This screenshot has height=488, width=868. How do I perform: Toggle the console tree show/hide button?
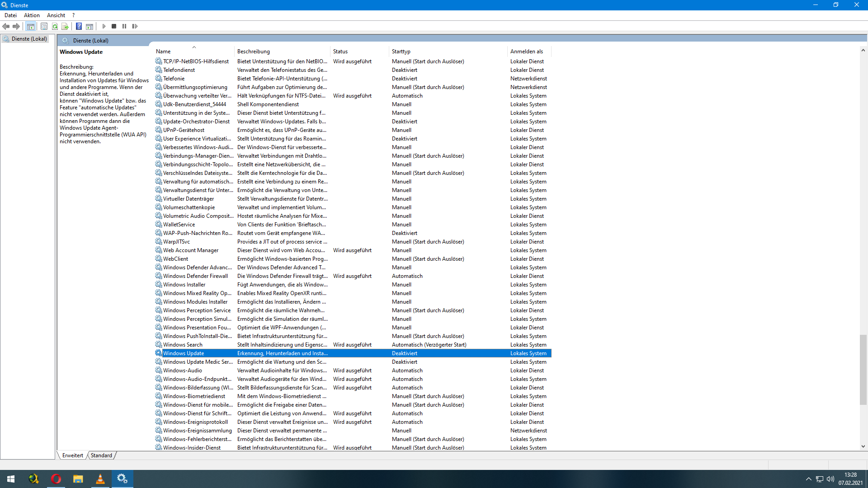tap(31, 26)
